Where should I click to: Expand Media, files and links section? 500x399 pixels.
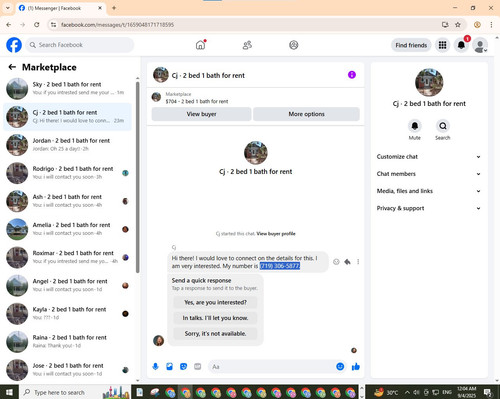tap(429, 191)
